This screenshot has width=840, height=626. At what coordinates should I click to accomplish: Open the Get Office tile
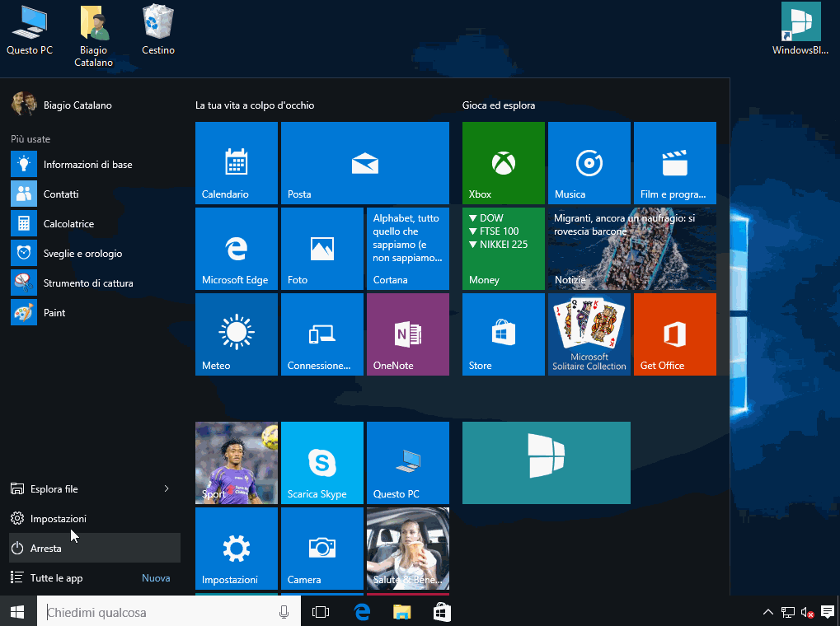coord(674,334)
